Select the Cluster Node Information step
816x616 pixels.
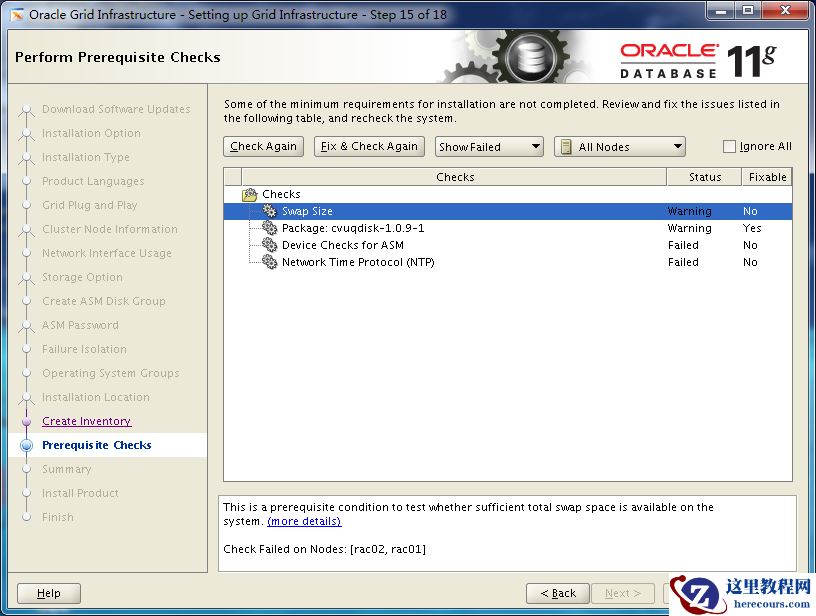tap(110, 229)
